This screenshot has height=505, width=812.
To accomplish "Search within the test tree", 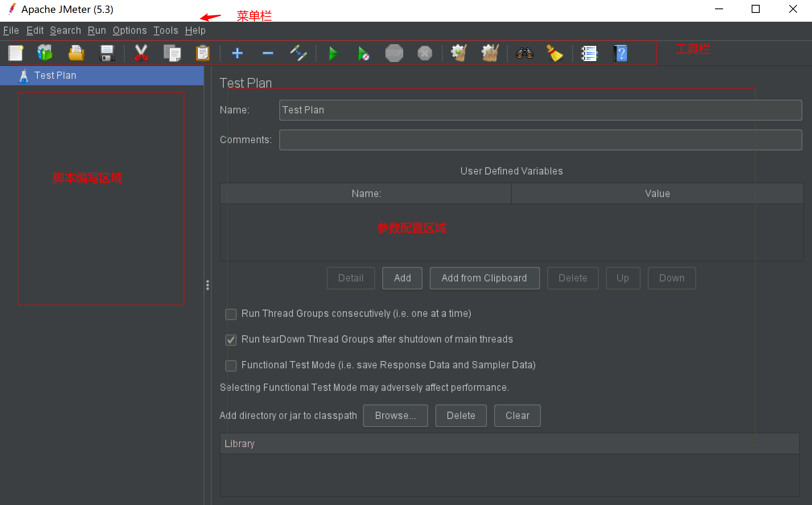I will (x=524, y=53).
